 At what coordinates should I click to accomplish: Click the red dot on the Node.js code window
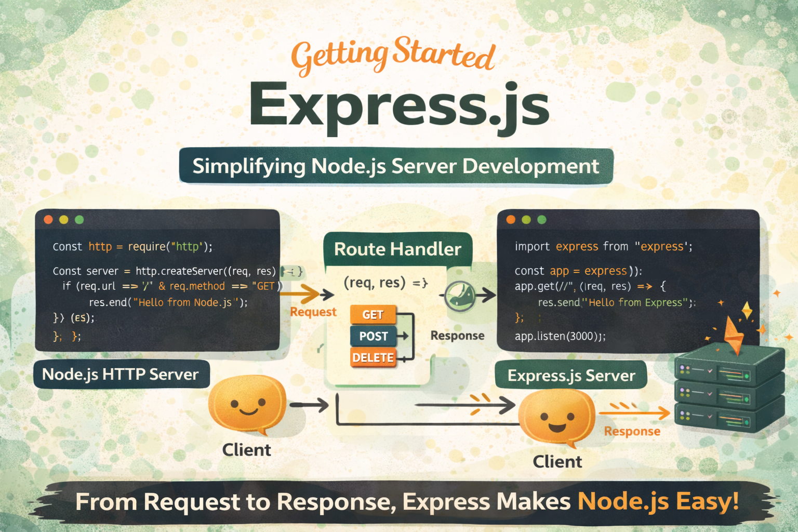point(48,219)
